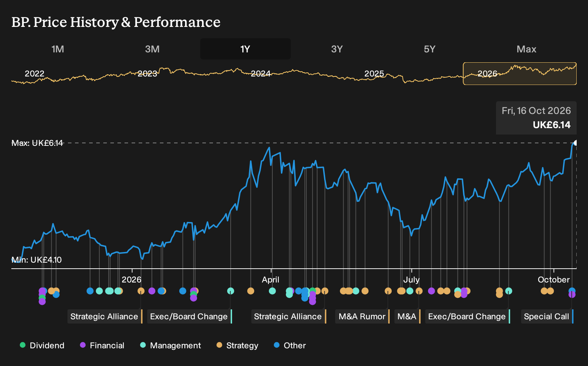This screenshot has height=366, width=588.
Task: Click the Max: UK£6.14 label
Action: point(37,143)
